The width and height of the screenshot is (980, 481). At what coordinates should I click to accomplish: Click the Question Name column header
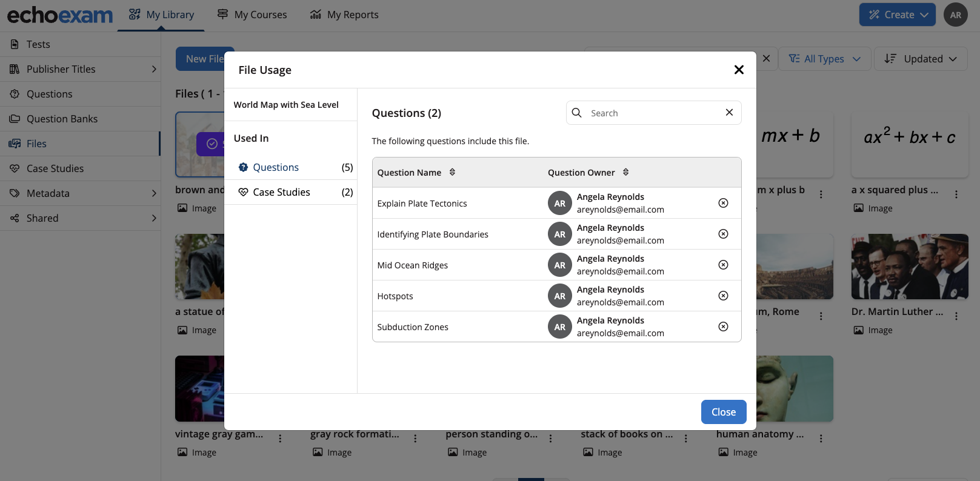click(x=409, y=173)
